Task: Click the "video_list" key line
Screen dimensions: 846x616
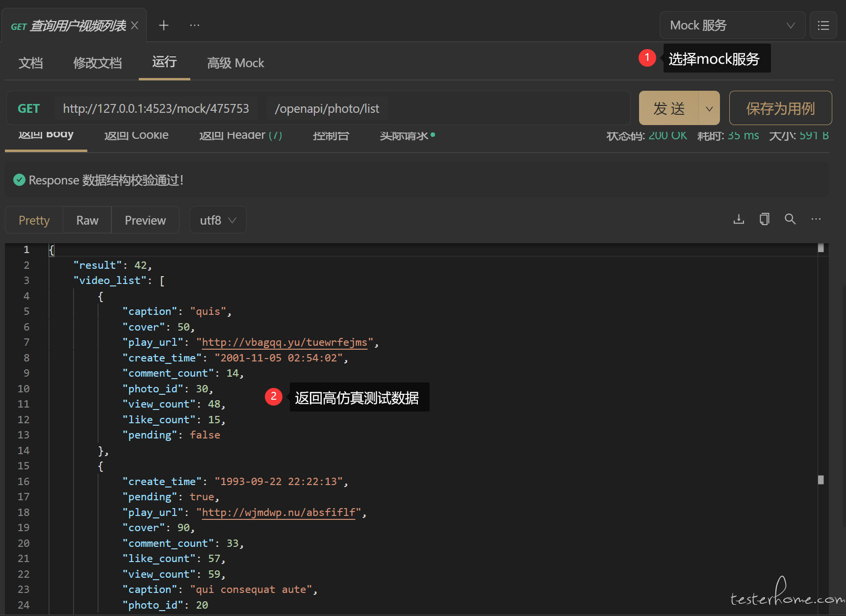Action: (119, 281)
